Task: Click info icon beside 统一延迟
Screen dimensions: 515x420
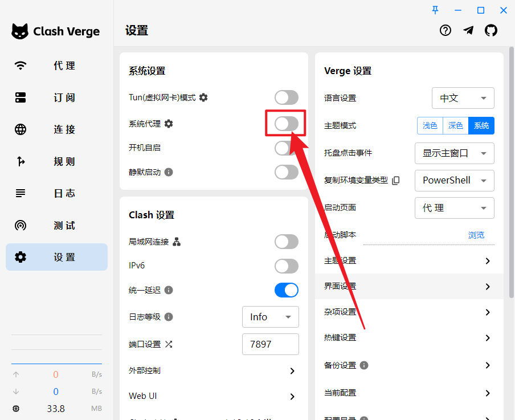Action: click(x=169, y=290)
